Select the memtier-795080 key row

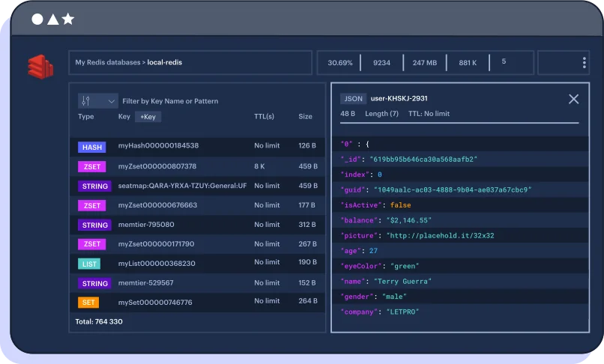[x=146, y=225]
